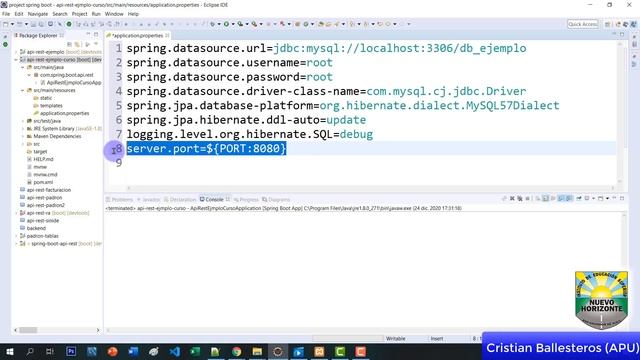This screenshot has height=360, width=640.
Task: Select the pom.xml file
Action: pyautogui.click(x=40, y=182)
